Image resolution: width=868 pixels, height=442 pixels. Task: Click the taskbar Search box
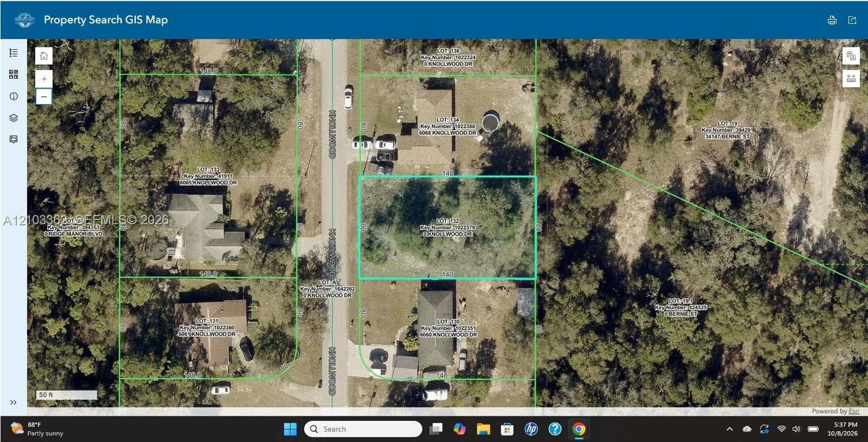point(363,429)
